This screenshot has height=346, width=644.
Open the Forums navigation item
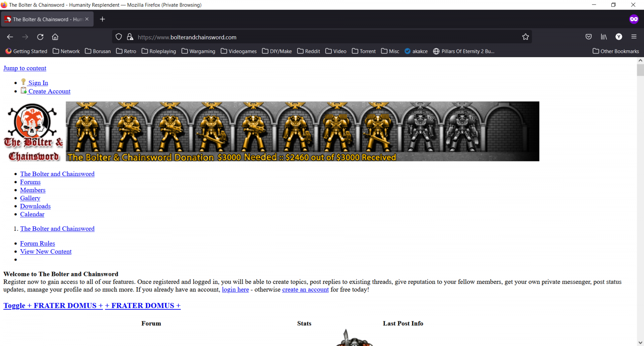click(30, 182)
